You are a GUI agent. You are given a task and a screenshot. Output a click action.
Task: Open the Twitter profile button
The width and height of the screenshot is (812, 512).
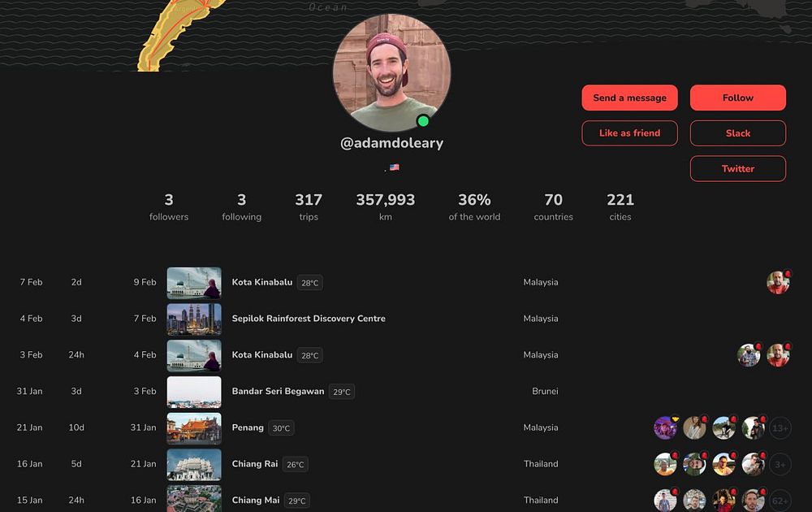(x=737, y=168)
